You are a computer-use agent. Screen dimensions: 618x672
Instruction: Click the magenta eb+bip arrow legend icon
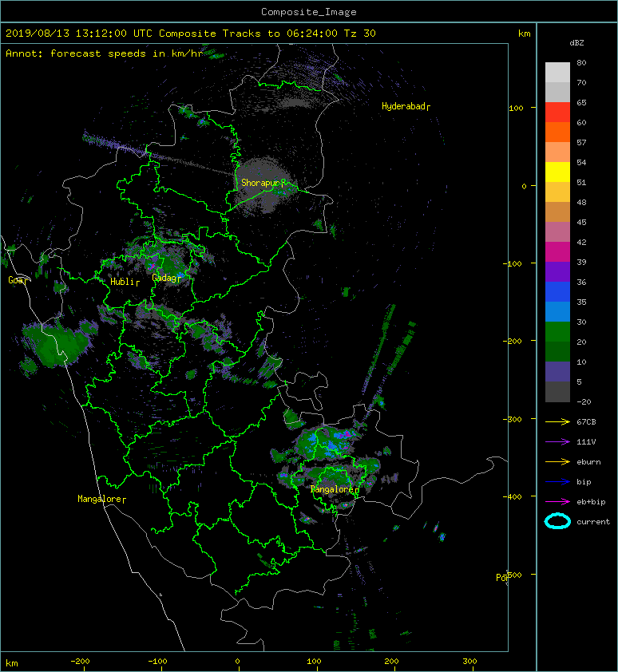pos(557,502)
